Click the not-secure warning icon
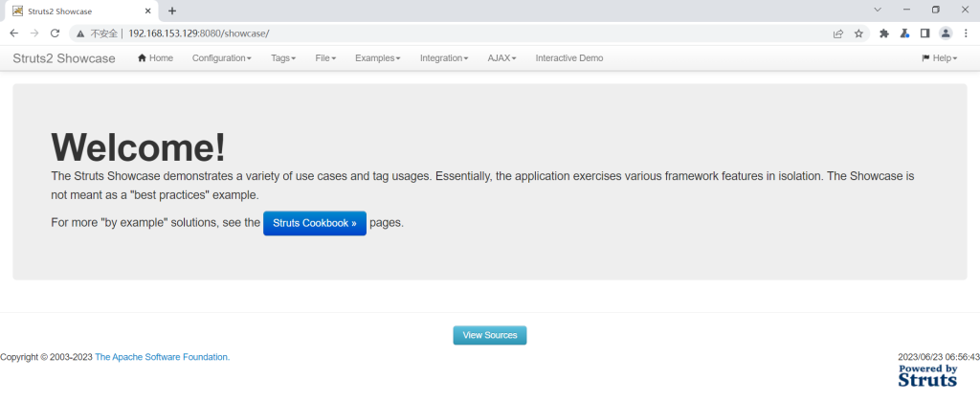The height and width of the screenshot is (402, 980). click(x=80, y=33)
